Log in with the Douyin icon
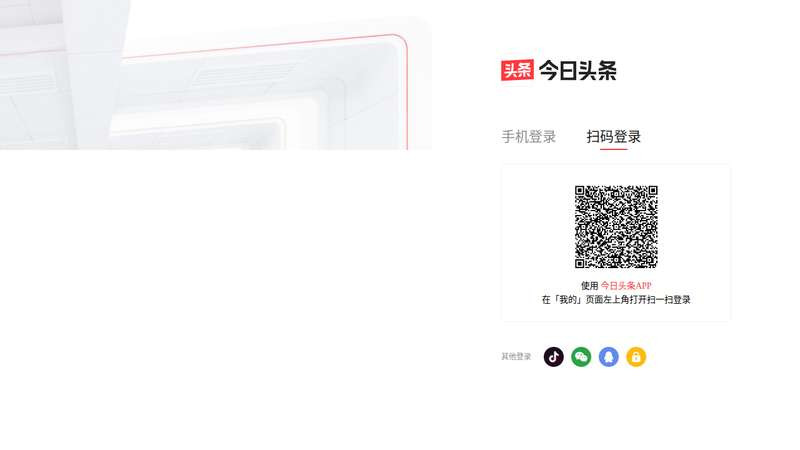Viewport: 800px width, 450px height. click(554, 357)
